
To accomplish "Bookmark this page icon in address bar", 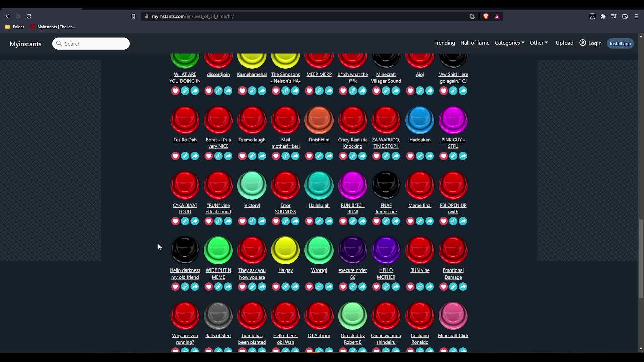I will 133,16.
